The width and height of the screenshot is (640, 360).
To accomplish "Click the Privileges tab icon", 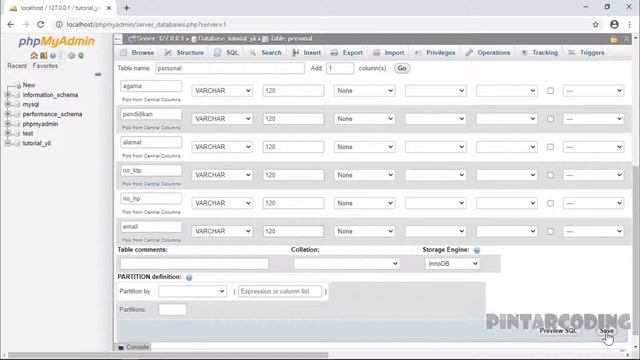I will click(418, 53).
